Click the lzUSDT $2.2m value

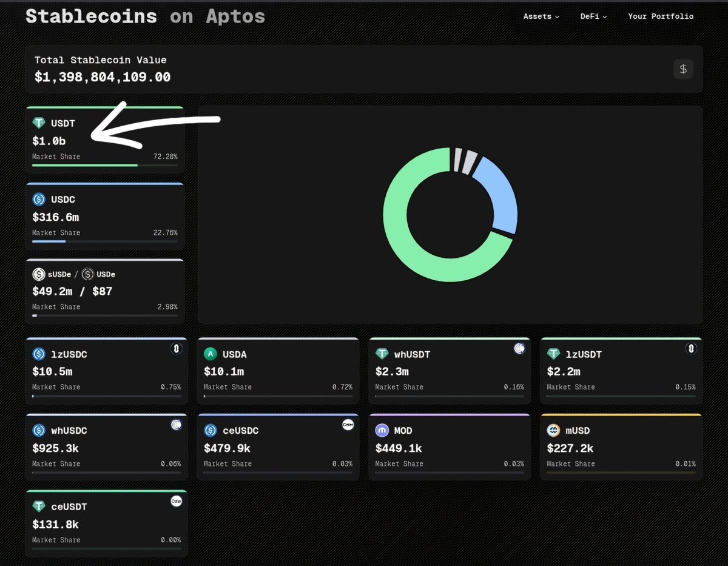pos(564,371)
